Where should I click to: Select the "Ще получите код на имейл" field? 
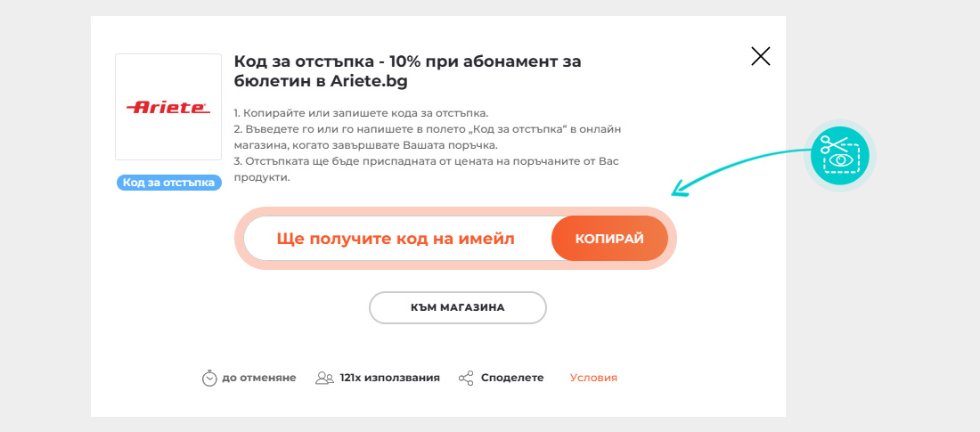point(396,239)
